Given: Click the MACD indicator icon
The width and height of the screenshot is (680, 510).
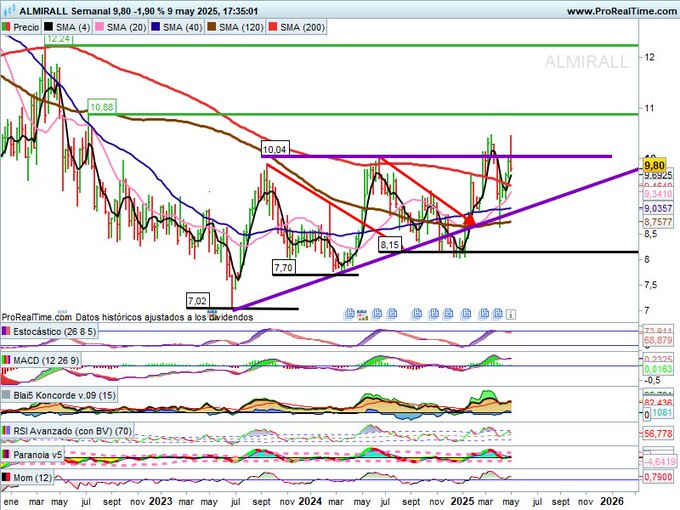Looking at the screenshot, I should (x=6, y=360).
